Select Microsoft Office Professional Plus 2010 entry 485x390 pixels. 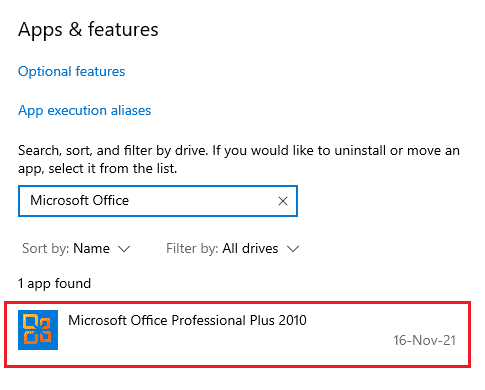coord(237,334)
